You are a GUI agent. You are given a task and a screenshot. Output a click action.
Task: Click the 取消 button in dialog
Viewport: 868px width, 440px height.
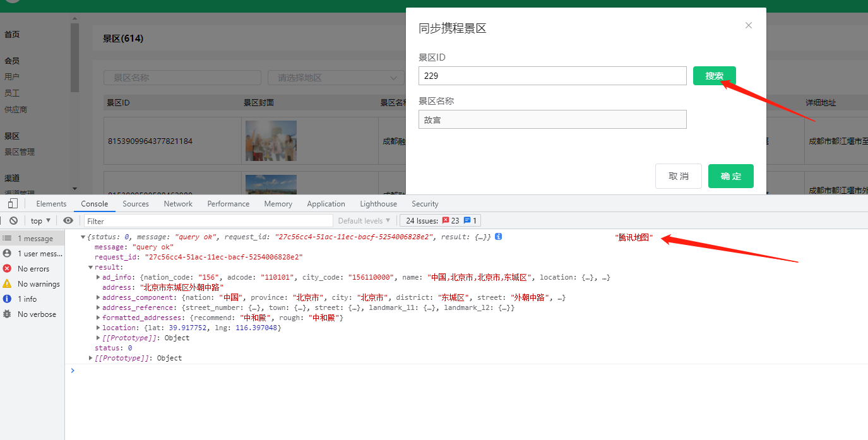pyautogui.click(x=679, y=176)
